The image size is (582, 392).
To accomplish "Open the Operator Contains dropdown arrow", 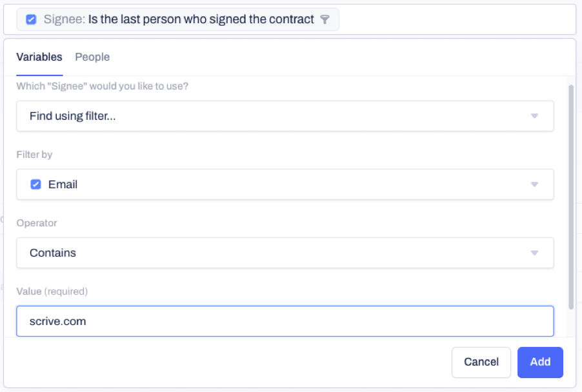I will (x=534, y=253).
